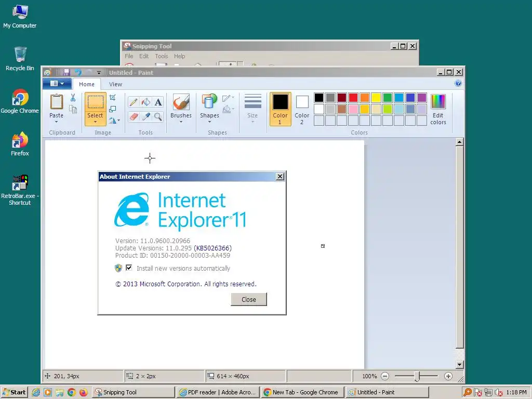Click the zoom out minus button
Image resolution: width=532 pixels, height=399 pixels.
[x=385, y=376]
